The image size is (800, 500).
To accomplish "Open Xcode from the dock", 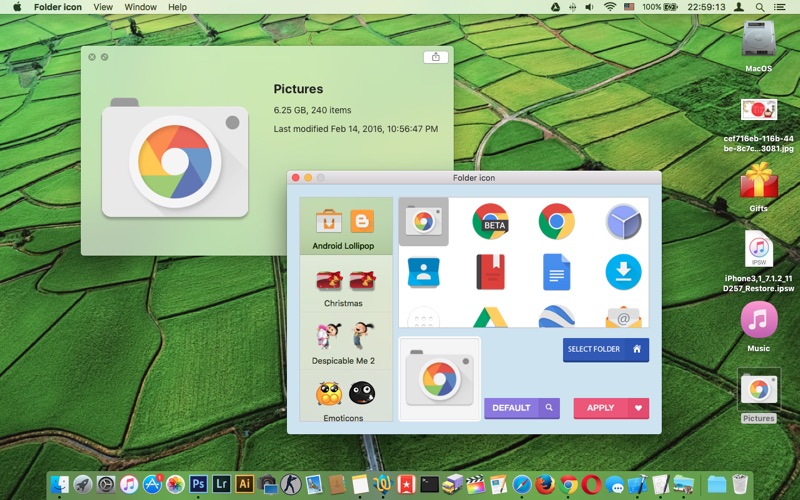I will 637,484.
